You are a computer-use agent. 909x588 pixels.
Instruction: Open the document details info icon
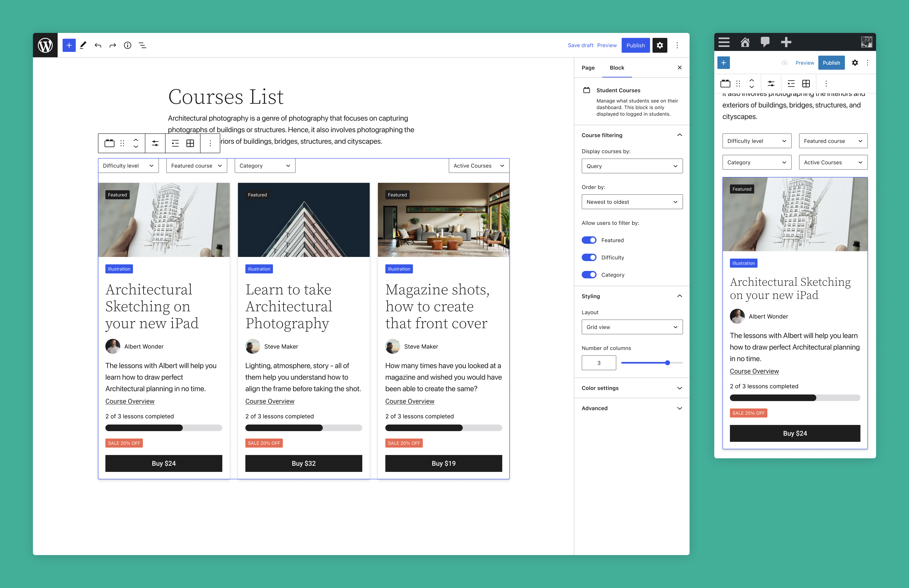[127, 45]
